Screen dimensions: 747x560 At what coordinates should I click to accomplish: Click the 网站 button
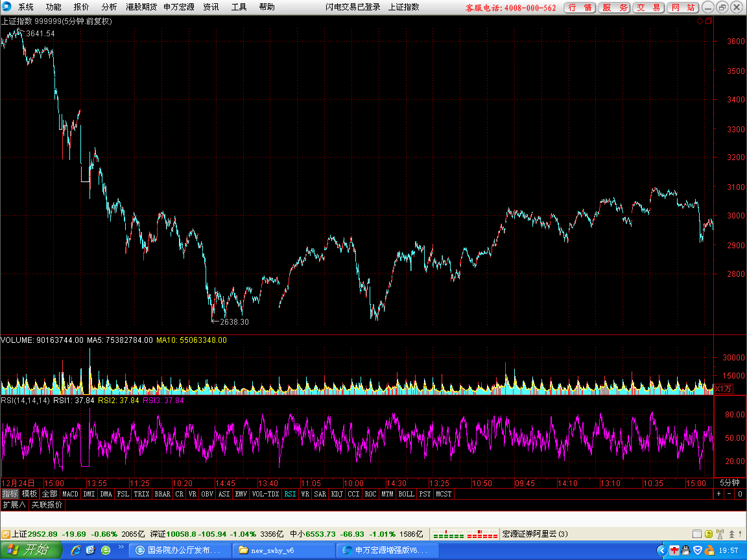point(683,7)
